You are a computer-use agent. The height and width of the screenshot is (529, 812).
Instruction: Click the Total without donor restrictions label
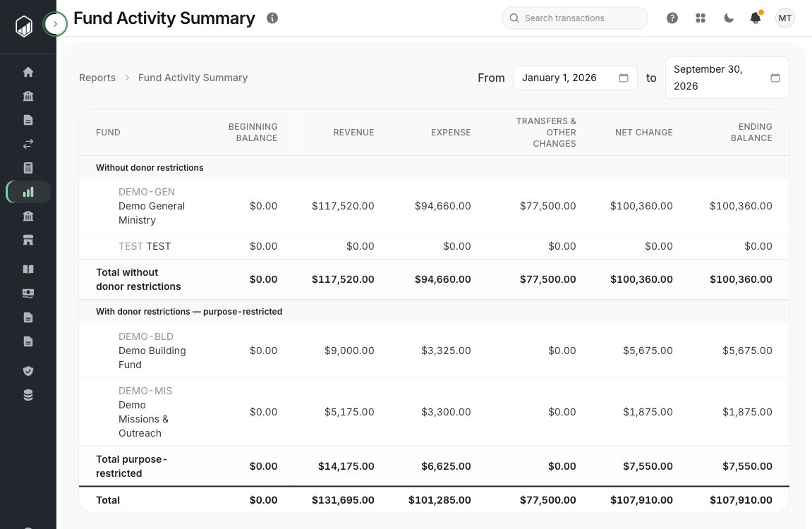[138, 279]
